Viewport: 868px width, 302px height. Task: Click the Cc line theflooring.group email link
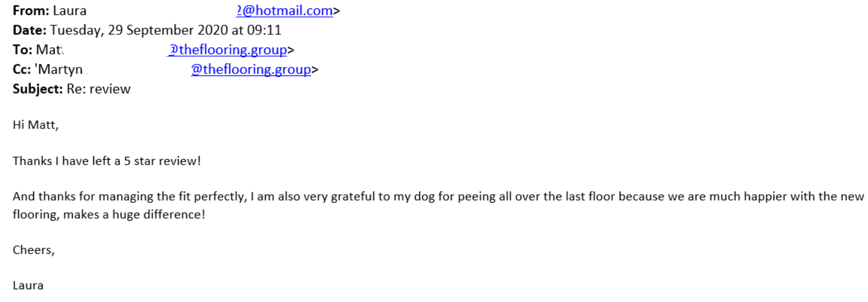[251, 70]
